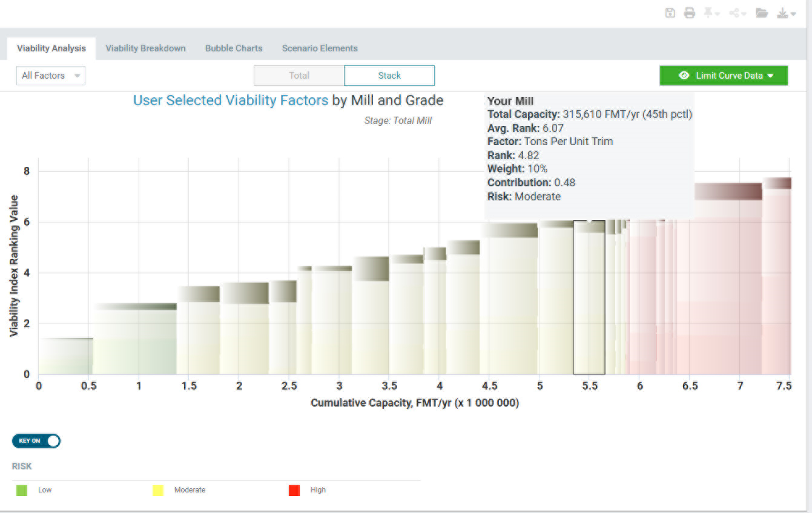This screenshot has width=812, height=513.
Task: Open a saved file from the folder icon
Action: click(763, 13)
